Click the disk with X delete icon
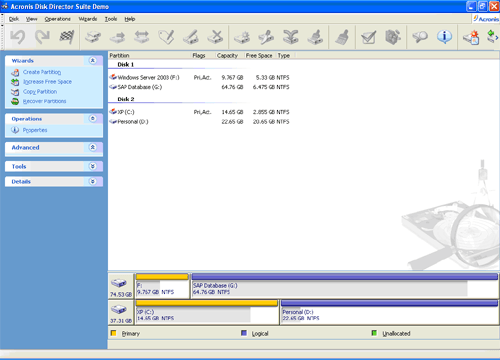This screenshot has width=500, height=360. tap(215, 37)
